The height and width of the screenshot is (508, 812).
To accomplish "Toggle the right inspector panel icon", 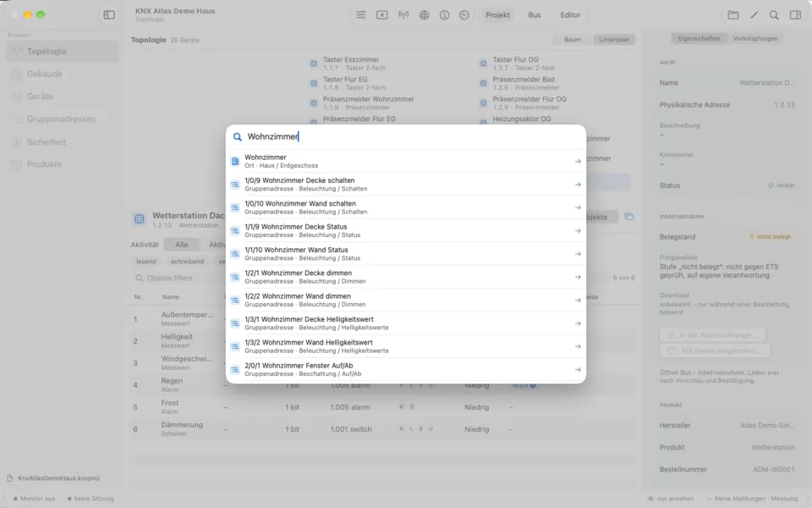I will point(795,15).
